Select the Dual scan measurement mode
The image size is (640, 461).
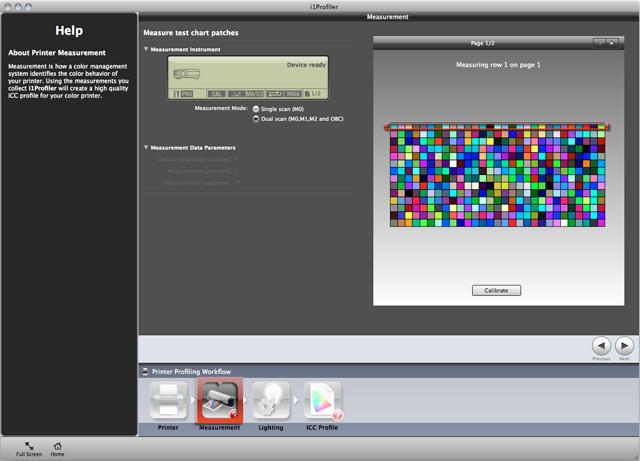click(x=256, y=119)
